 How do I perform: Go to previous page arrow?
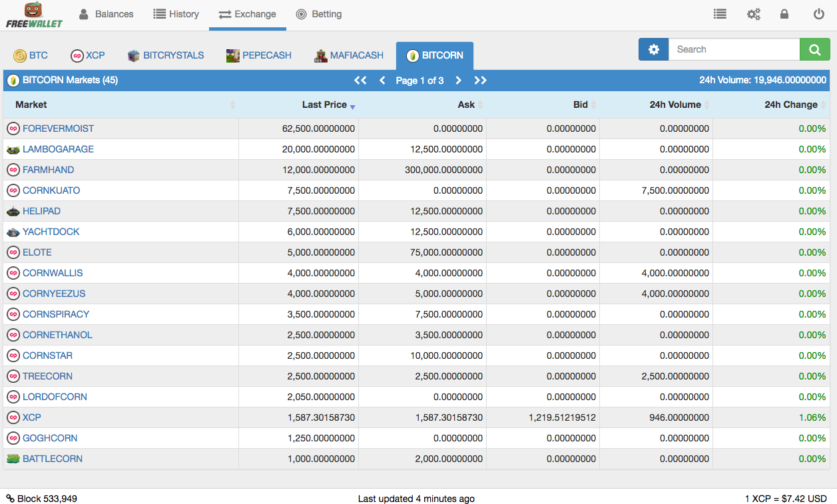(382, 81)
